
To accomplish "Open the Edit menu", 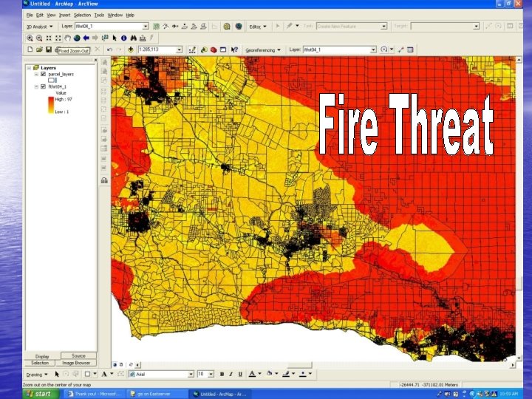I will pos(40,15).
